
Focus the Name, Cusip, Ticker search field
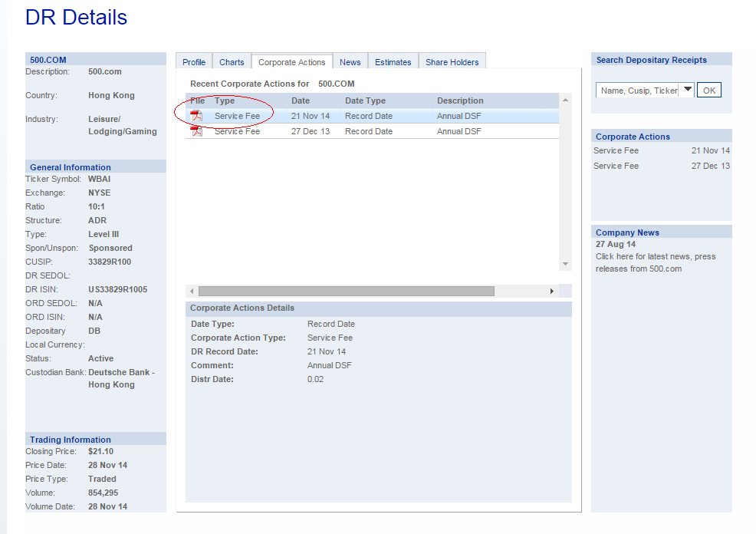click(639, 91)
